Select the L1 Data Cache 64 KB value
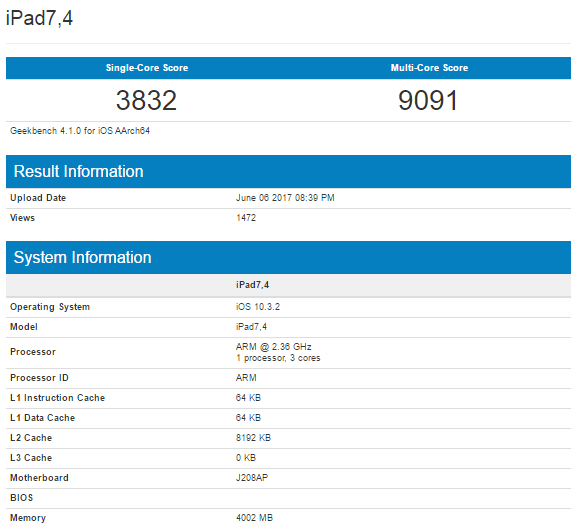The width and height of the screenshot is (579, 531). tap(248, 418)
